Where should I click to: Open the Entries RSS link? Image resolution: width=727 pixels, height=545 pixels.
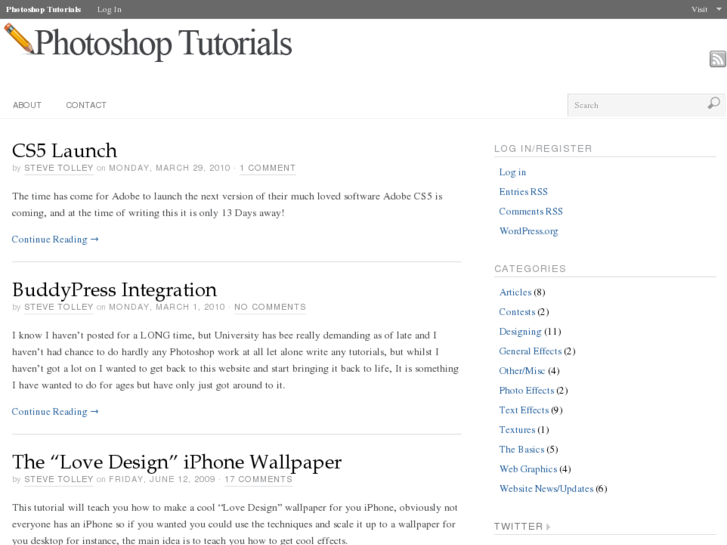coord(523,192)
